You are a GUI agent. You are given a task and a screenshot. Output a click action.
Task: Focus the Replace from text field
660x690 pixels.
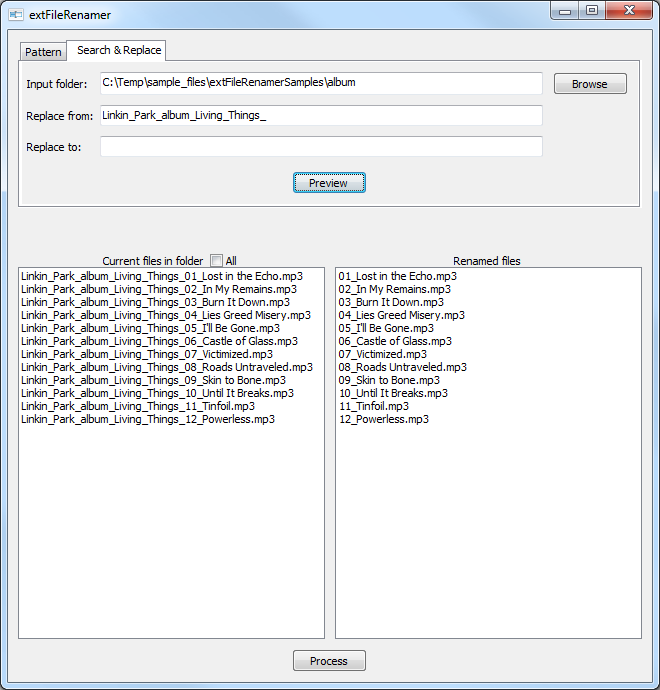[320, 116]
